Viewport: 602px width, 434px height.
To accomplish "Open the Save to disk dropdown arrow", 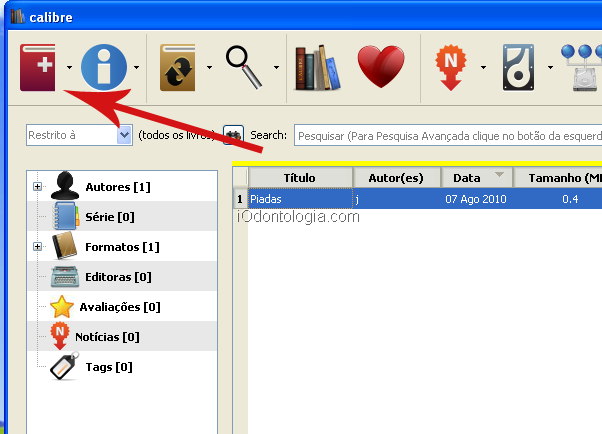I will coord(550,68).
